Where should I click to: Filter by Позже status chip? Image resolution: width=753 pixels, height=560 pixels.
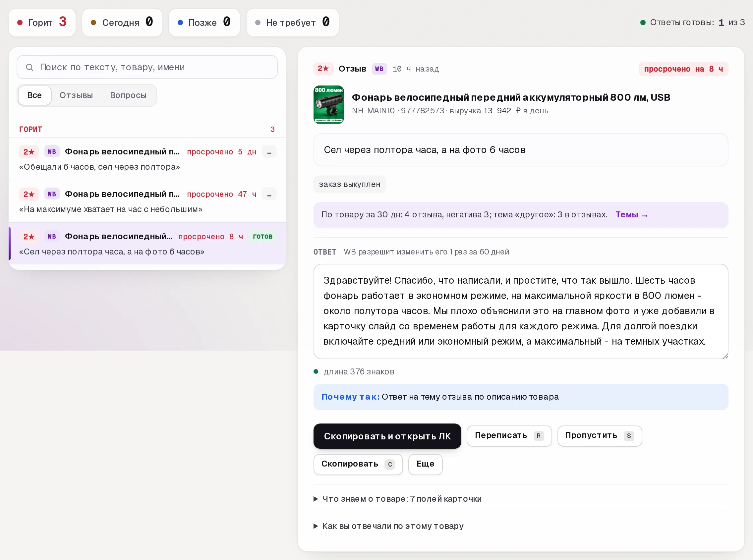coord(204,23)
